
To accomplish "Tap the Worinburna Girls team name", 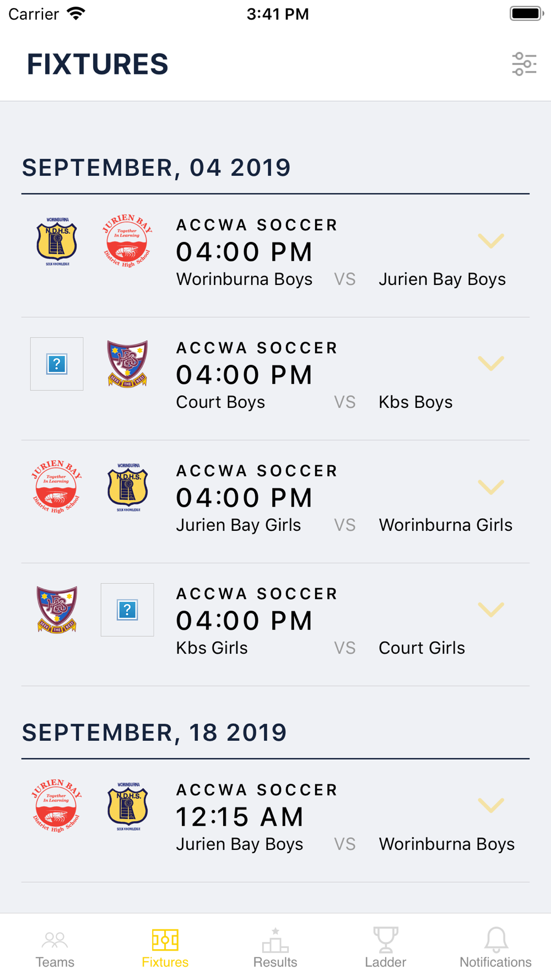I will (446, 525).
